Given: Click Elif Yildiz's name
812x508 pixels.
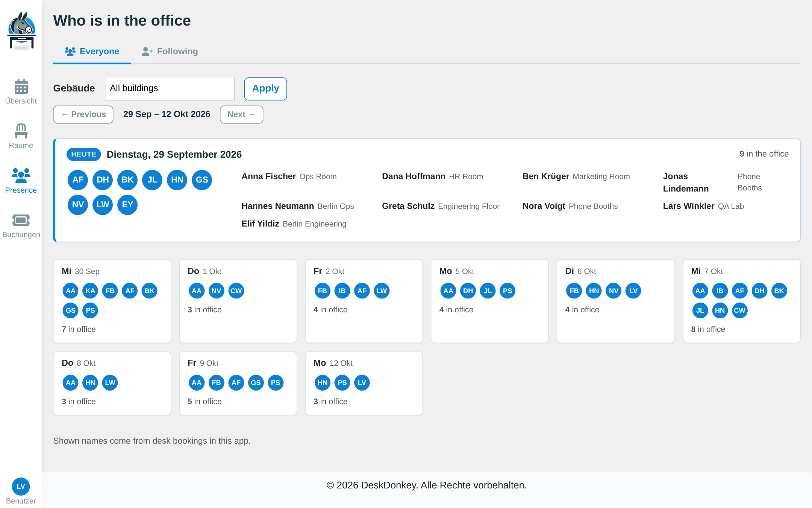Looking at the screenshot, I should click(260, 224).
